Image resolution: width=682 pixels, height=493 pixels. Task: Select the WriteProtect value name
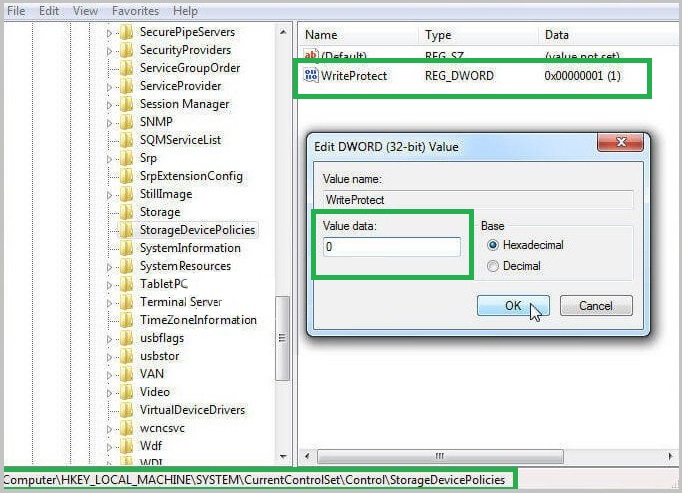(x=354, y=76)
